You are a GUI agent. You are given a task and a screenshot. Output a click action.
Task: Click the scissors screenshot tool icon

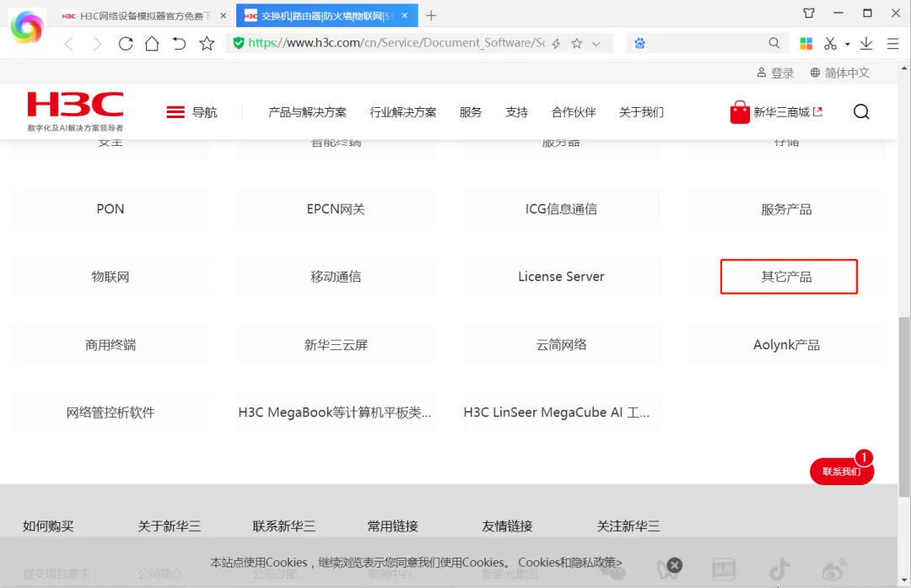pos(830,44)
